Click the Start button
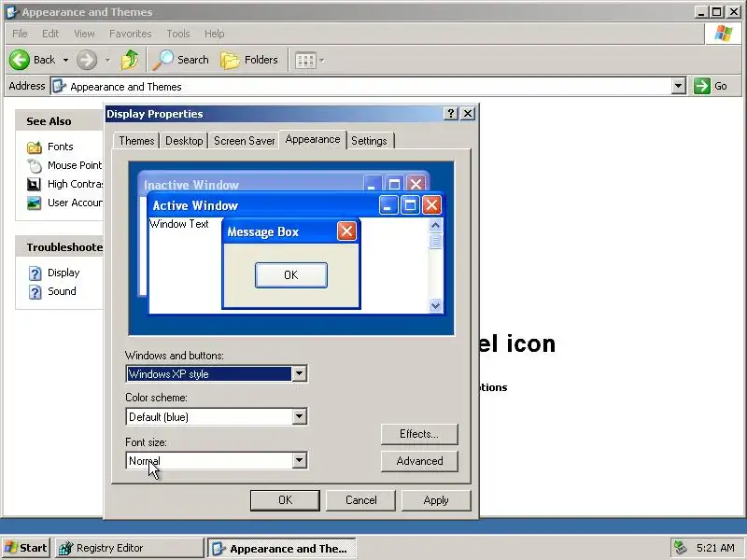The height and width of the screenshot is (560, 747). point(25,548)
